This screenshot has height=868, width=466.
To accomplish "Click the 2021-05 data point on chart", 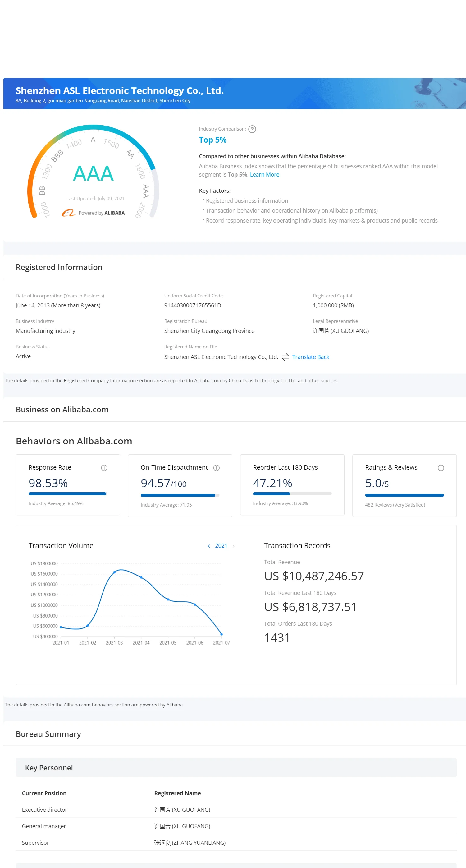I will click(168, 599).
